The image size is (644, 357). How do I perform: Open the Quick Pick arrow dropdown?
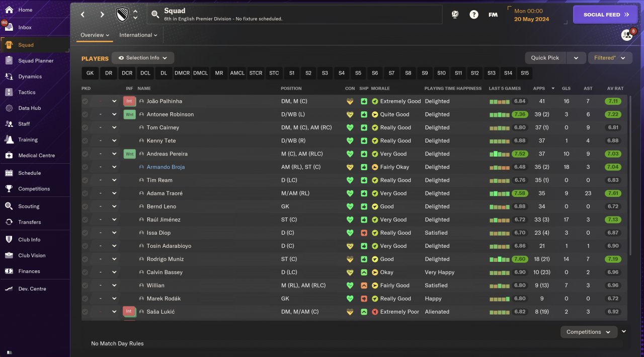(x=576, y=58)
